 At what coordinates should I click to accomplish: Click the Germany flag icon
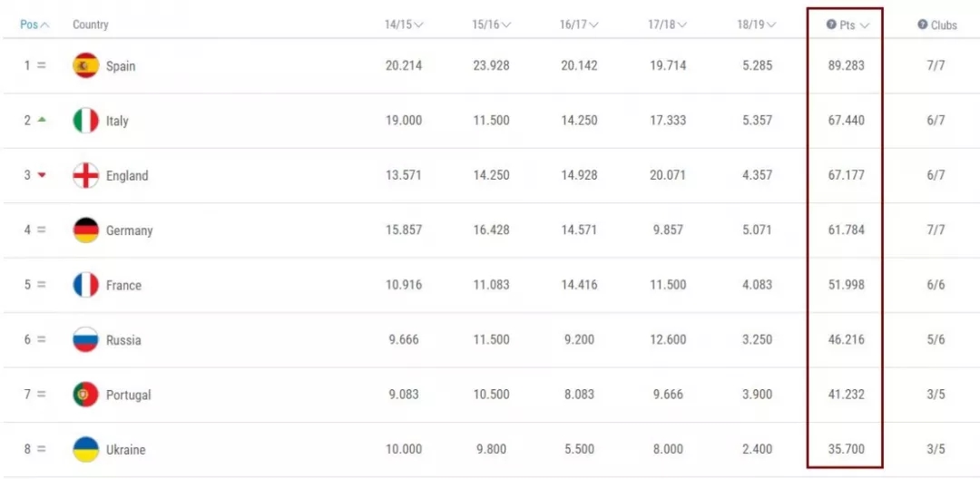[85, 230]
